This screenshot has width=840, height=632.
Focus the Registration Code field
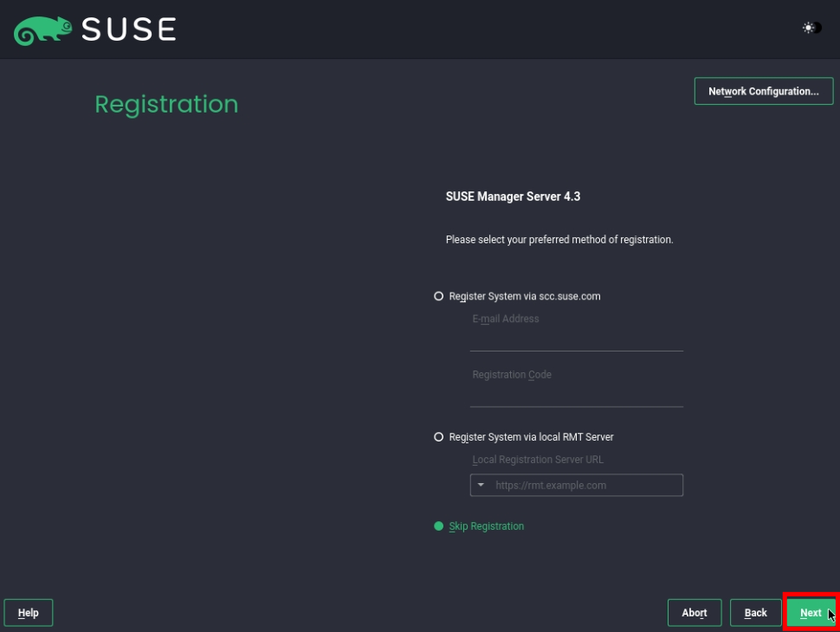click(x=577, y=396)
